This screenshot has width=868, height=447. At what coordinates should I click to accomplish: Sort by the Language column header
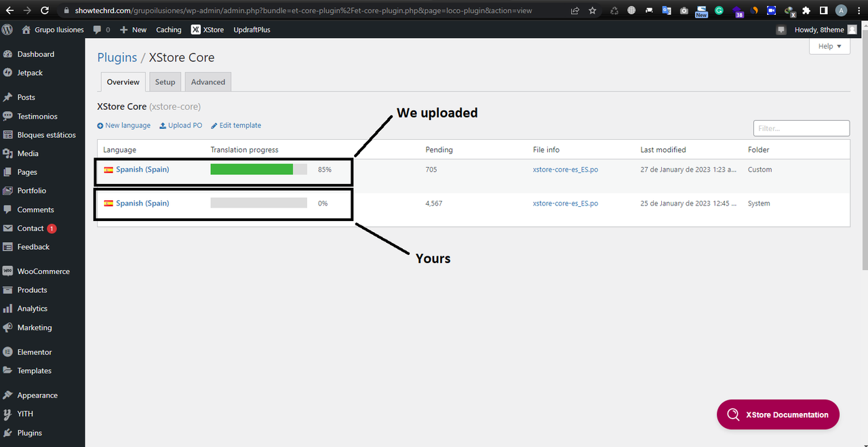(119, 150)
